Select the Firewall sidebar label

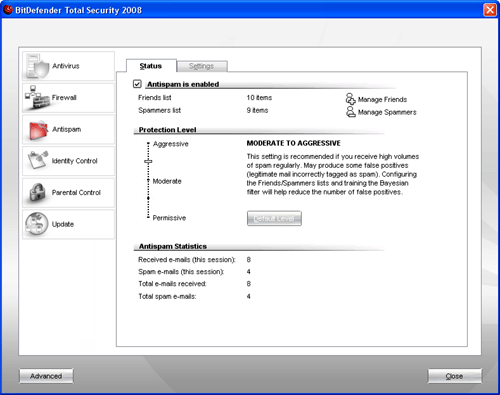click(x=64, y=98)
